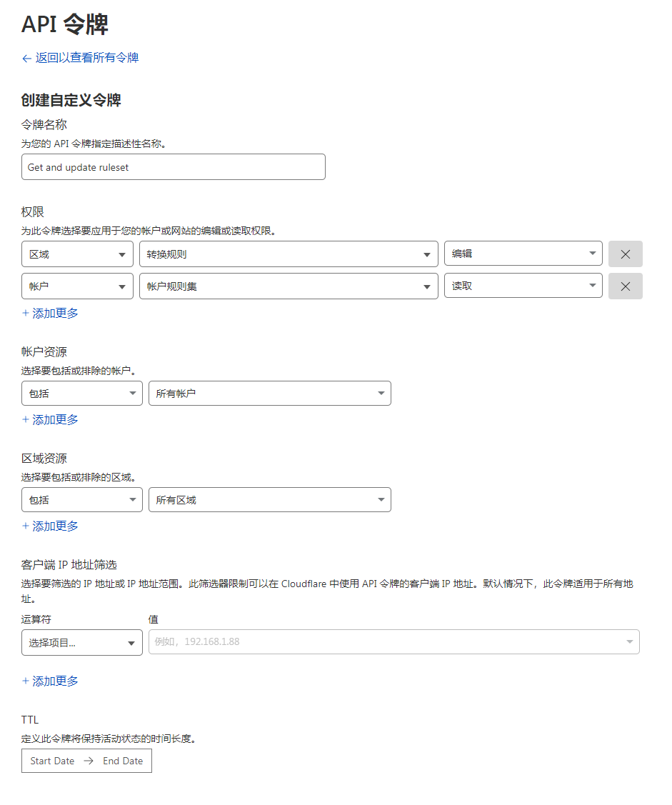Viewport: 672px width, 805px height.
Task: Click 添加更多 under the IP filter section
Action: coord(50,681)
